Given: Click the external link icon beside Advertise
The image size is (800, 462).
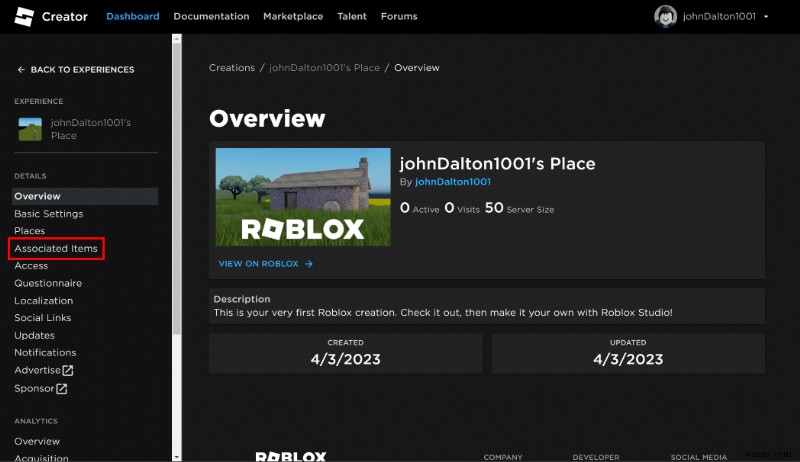Looking at the screenshot, I should (68, 371).
